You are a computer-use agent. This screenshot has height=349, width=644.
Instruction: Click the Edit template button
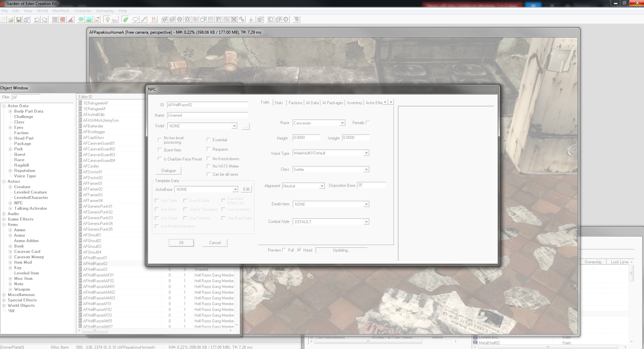click(x=246, y=189)
